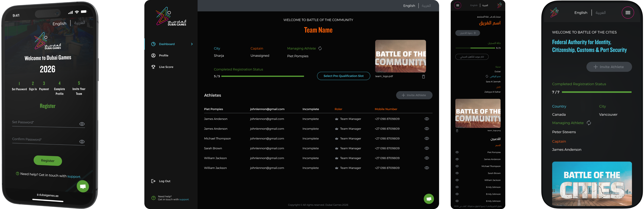Show password in the Confirm Password field
The width and height of the screenshot is (644, 209).
82,142
